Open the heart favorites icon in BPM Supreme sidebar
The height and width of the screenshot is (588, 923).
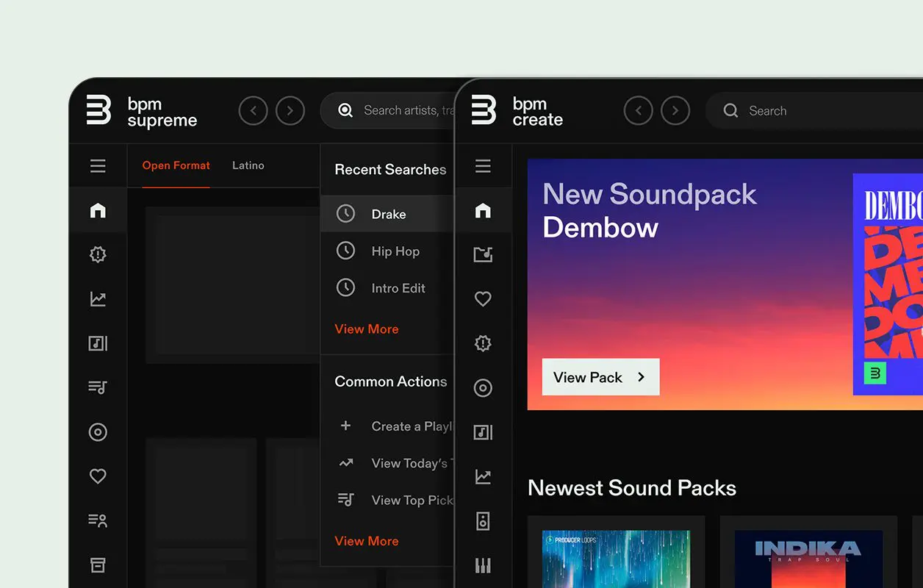click(x=98, y=476)
